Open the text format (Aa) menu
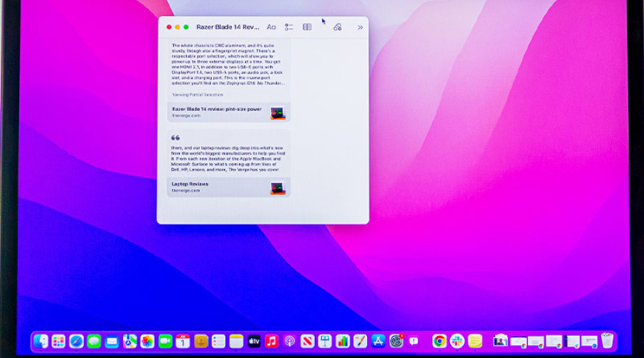Image resolution: width=644 pixels, height=358 pixels. [271, 27]
